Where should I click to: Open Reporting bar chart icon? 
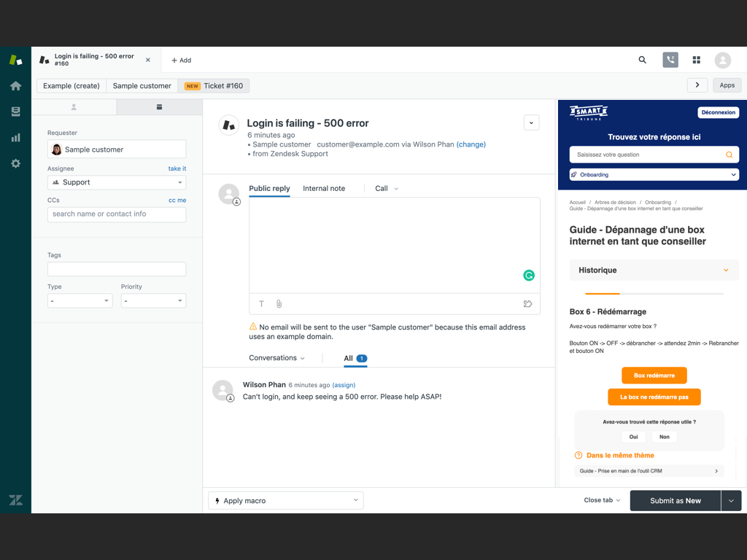[x=15, y=138]
